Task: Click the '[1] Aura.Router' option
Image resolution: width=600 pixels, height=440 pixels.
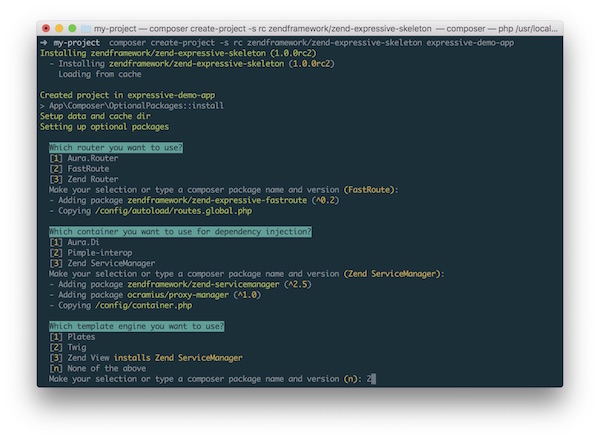Action: point(84,158)
